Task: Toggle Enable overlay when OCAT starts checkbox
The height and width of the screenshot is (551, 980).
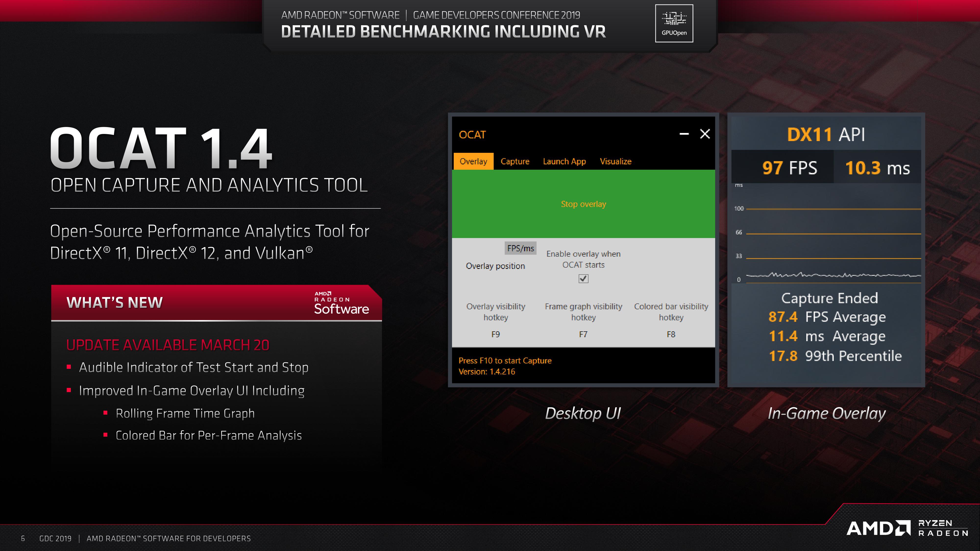Action: point(583,279)
